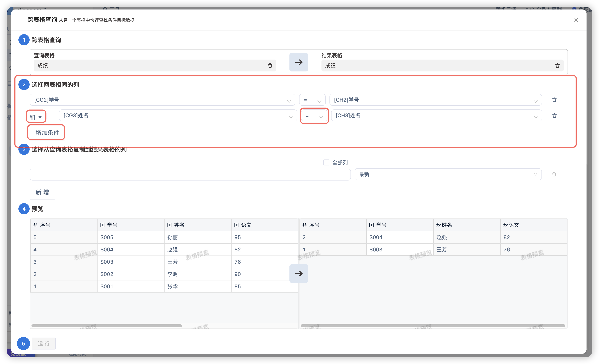Delete the 查询表格 成绩 selection
The image size is (599, 364).
pos(270,66)
